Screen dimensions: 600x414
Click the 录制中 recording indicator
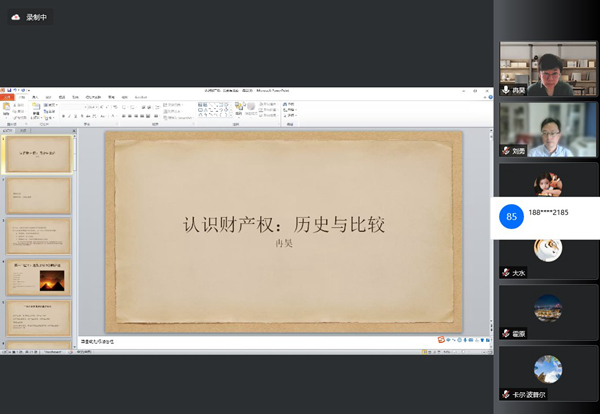(30, 17)
